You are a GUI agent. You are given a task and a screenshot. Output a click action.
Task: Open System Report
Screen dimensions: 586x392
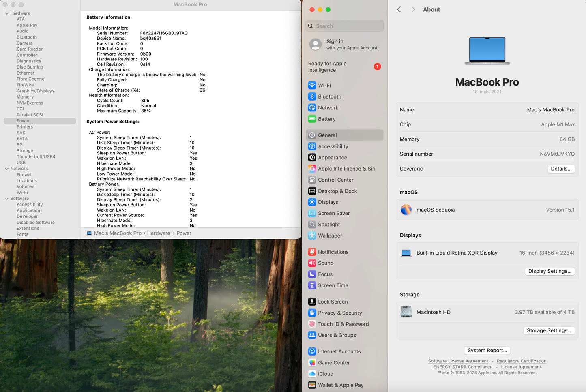(x=487, y=350)
